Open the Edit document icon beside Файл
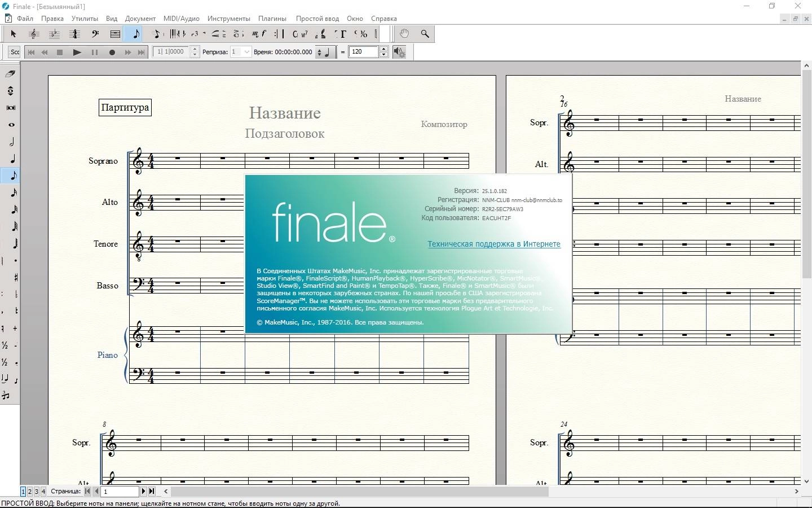The height and width of the screenshot is (508, 812). 8,18
